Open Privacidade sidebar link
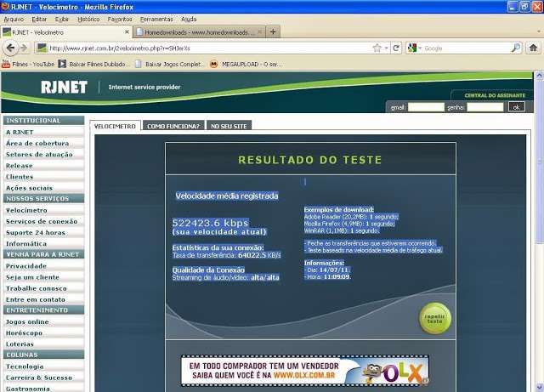This screenshot has height=392, width=544. (x=26, y=266)
